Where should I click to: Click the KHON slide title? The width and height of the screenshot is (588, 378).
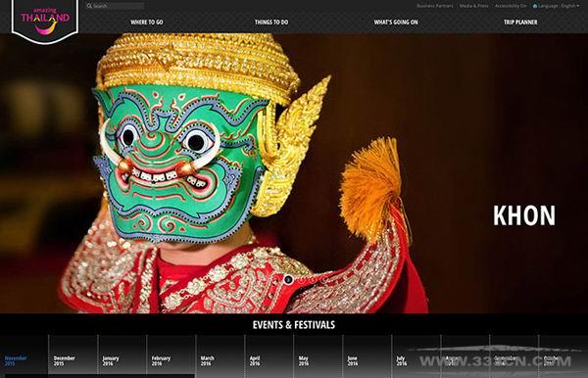tap(524, 215)
